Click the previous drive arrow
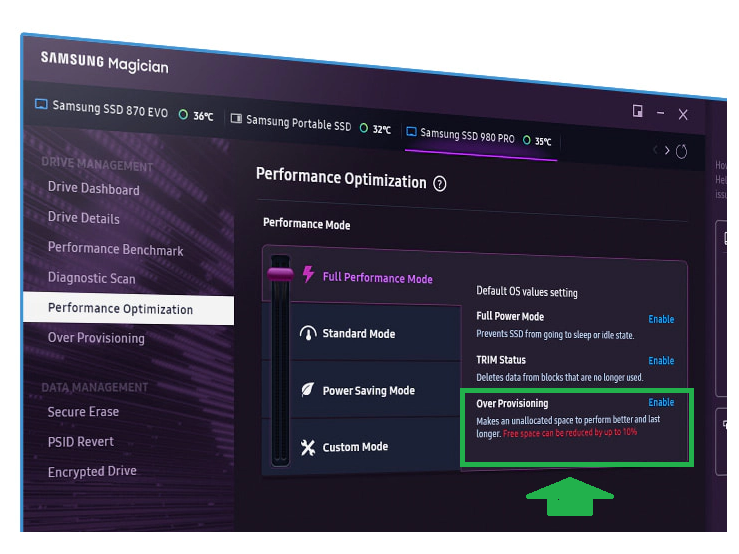The width and height of the screenshot is (739, 554). click(656, 149)
